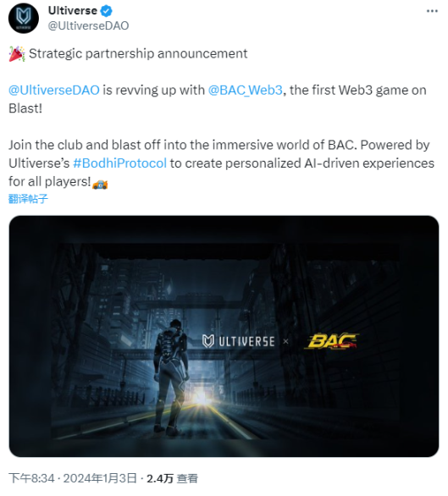The image size is (448, 496).
Task: Open the 下午8:34 timestamp link
Action: coord(31,478)
